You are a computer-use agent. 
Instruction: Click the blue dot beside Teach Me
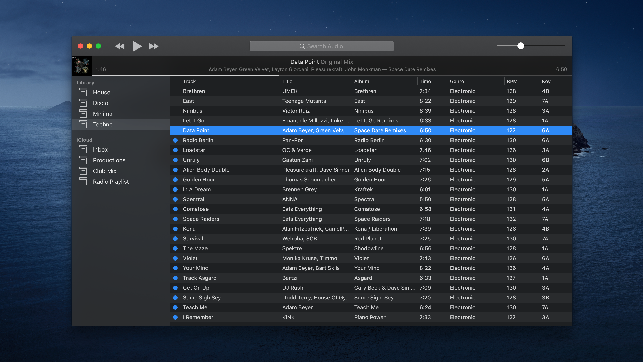pos(175,307)
